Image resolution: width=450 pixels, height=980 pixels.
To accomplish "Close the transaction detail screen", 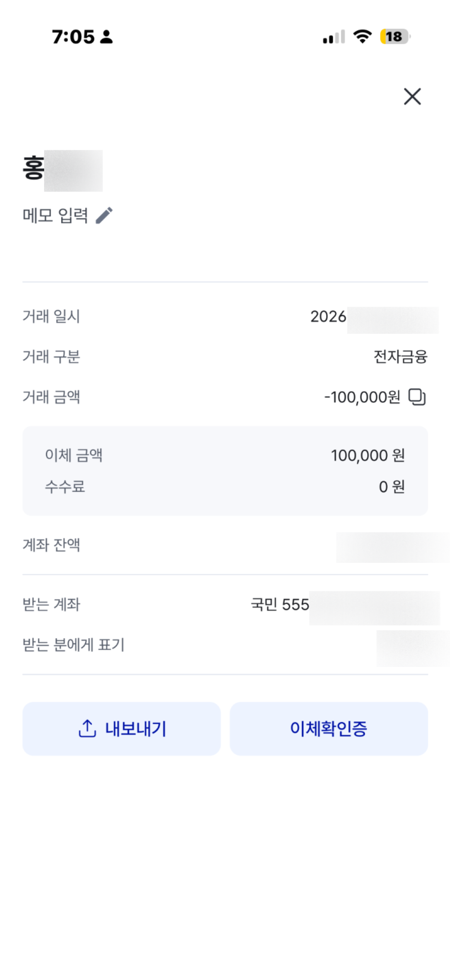I will pyautogui.click(x=412, y=96).
